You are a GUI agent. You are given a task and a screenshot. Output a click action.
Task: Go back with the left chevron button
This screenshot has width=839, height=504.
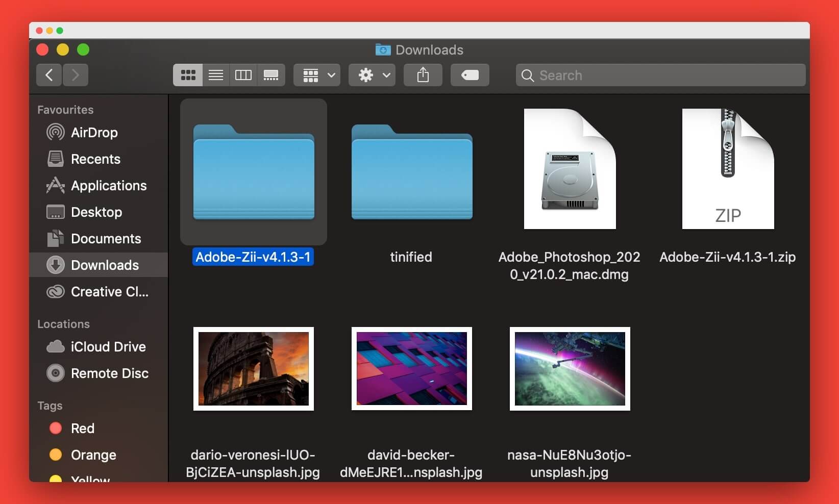pos(49,75)
